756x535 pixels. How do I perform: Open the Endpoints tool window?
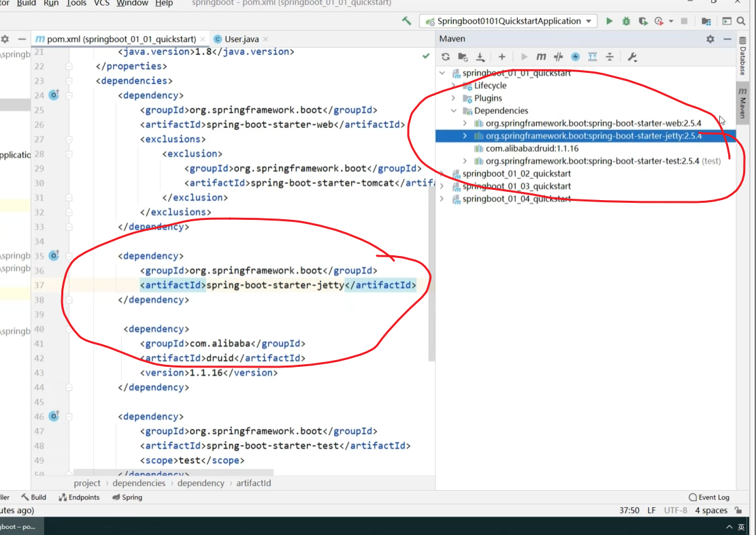pyautogui.click(x=79, y=498)
